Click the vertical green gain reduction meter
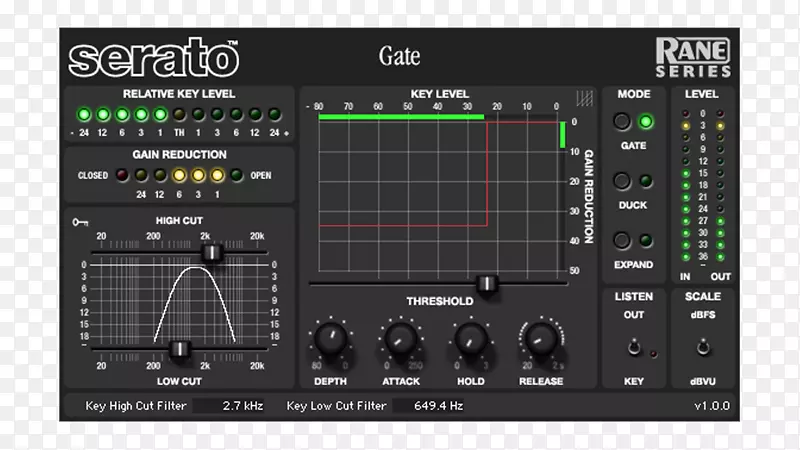Screen dimensions: 800x450 pos(563,135)
